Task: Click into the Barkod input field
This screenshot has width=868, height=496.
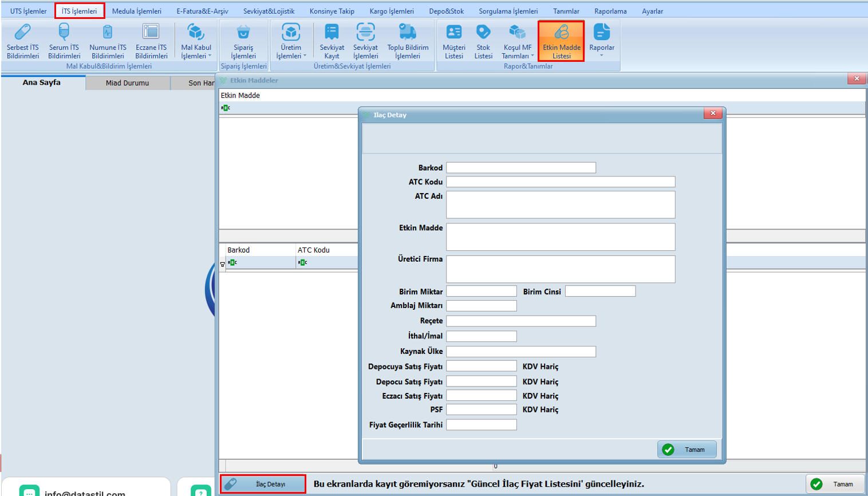Action: click(520, 168)
